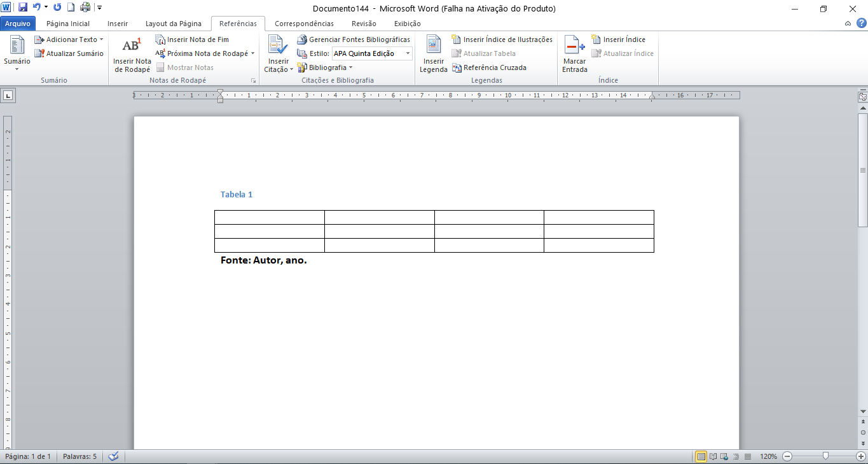The width and height of the screenshot is (868, 464).
Task: Switch to the Exibição tab
Action: point(408,24)
